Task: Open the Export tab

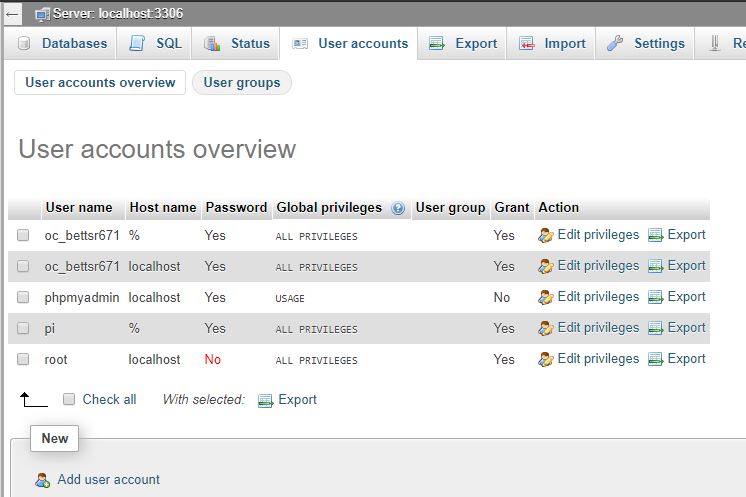Action: (x=461, y=43)
